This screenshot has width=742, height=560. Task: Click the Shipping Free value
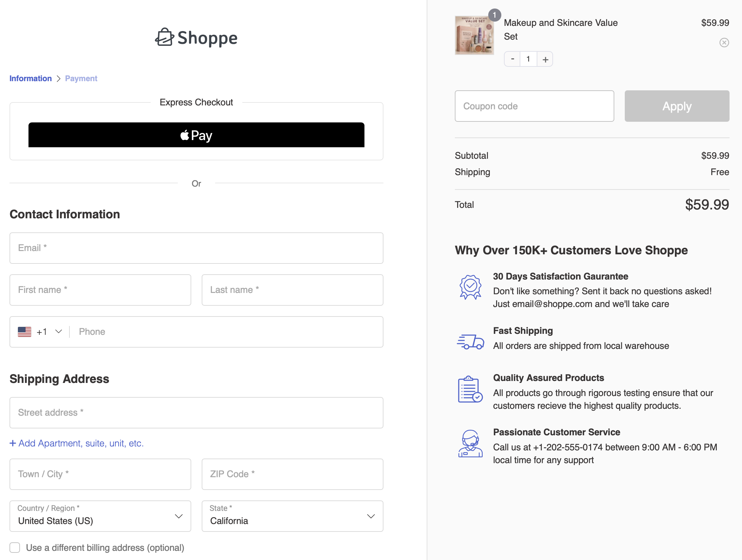click(x=719, y=172)
